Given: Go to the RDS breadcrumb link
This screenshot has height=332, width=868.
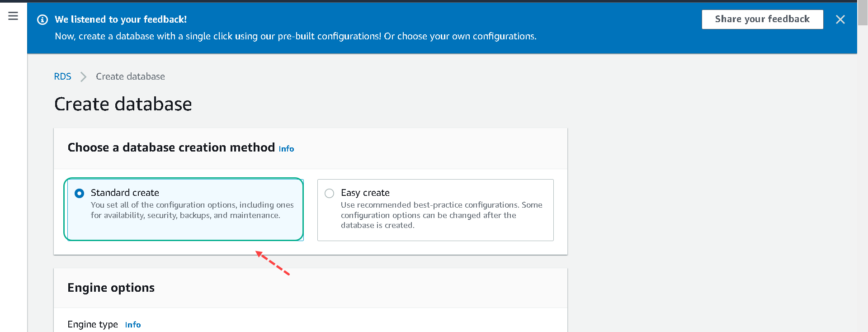Looking at the screenshot, I should click(x=62, y=76).
